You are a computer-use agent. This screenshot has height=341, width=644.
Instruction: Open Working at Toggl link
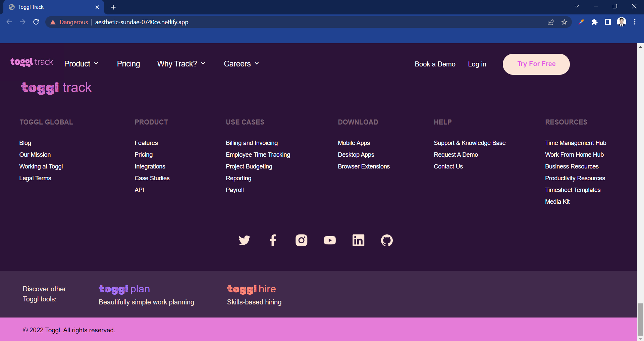(x=41, y=166)
